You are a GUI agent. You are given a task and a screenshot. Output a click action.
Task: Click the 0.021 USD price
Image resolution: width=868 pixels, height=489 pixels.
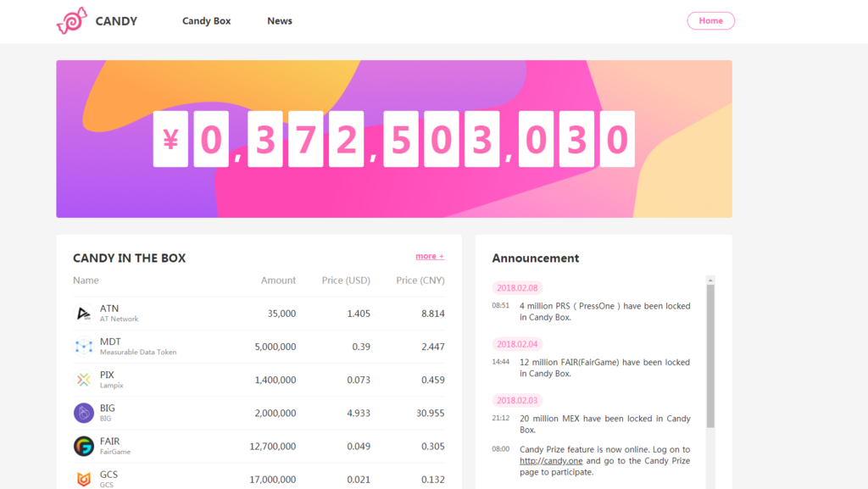pyautogui.click(x=359, y=480)
